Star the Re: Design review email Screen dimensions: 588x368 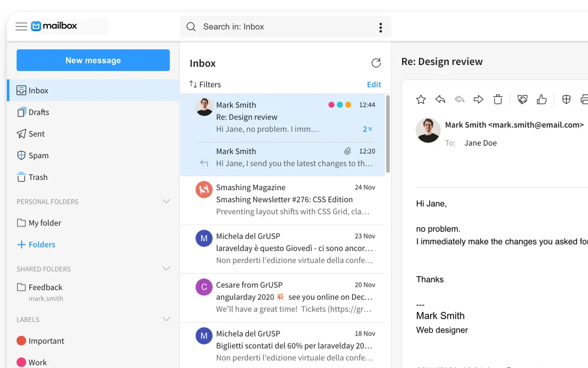(x=421, y=99)
